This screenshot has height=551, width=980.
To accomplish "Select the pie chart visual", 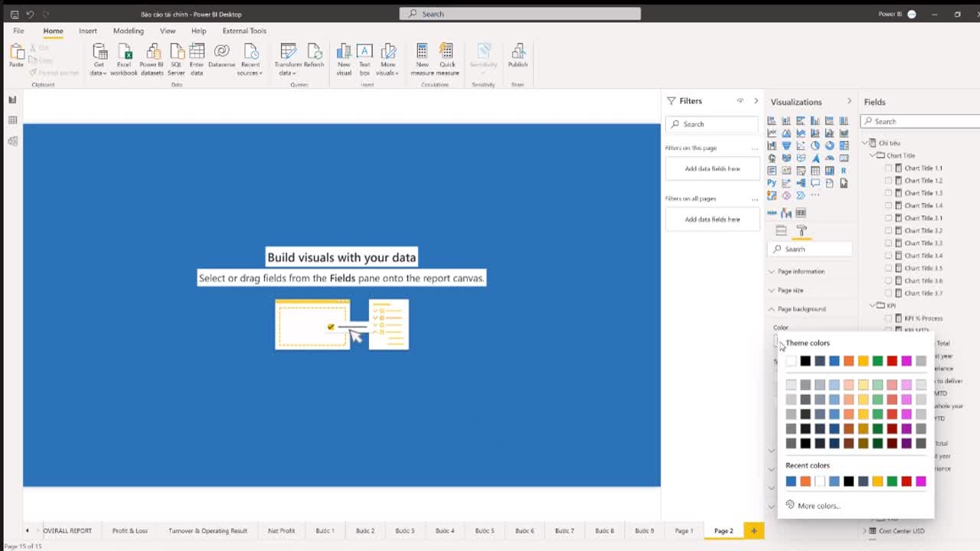I will click(x=815, y=145).
